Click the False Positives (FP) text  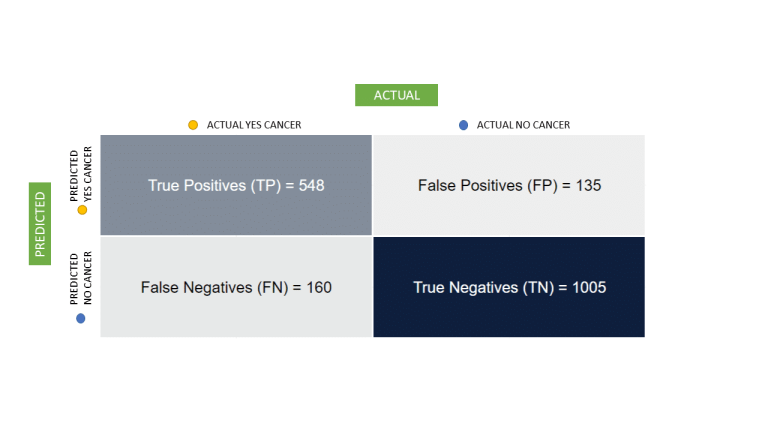click(484, 185)
